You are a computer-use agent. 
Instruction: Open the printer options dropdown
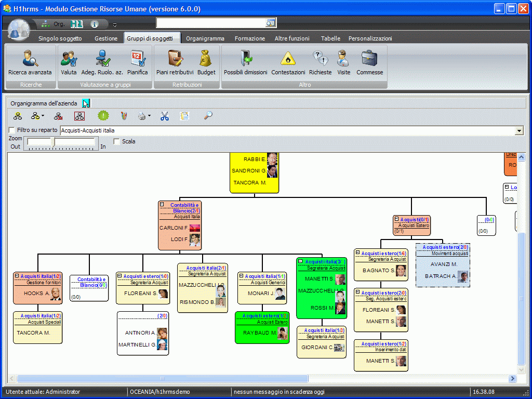point(149,116)
